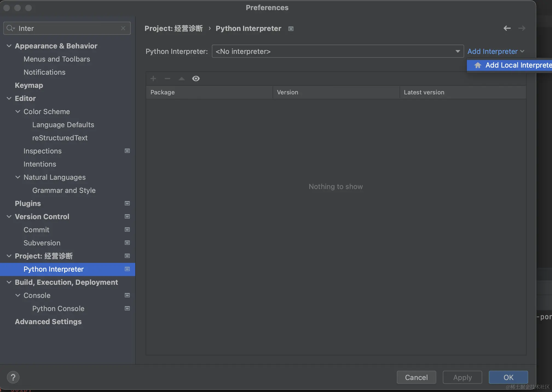
Task: Open Plugins settings
Action: tap(28, 203)
